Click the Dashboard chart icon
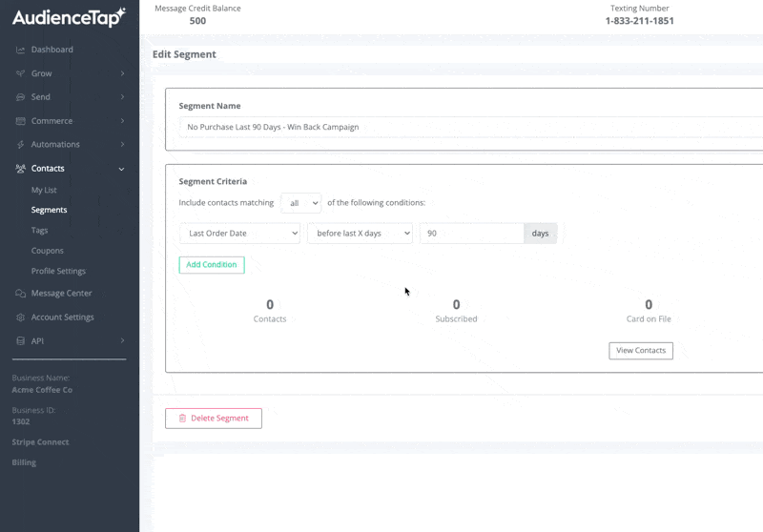 [x=20, y=50]
